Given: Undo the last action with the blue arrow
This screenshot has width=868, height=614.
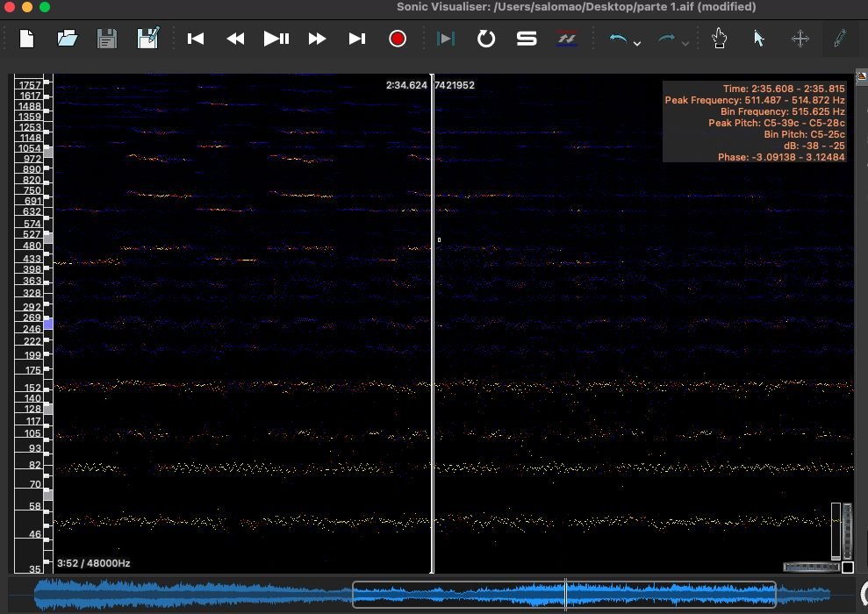Looking at the screenshot, I should 618,39.
